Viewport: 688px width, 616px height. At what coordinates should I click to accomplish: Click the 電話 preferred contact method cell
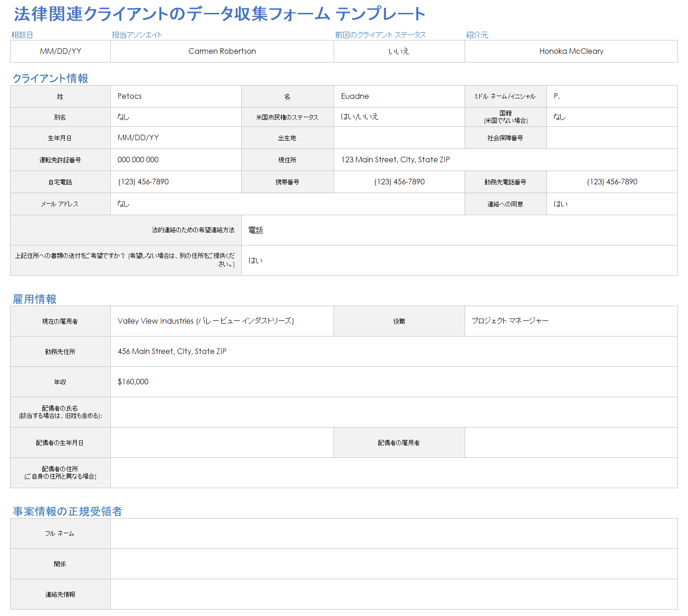click(x=460, y=230)
